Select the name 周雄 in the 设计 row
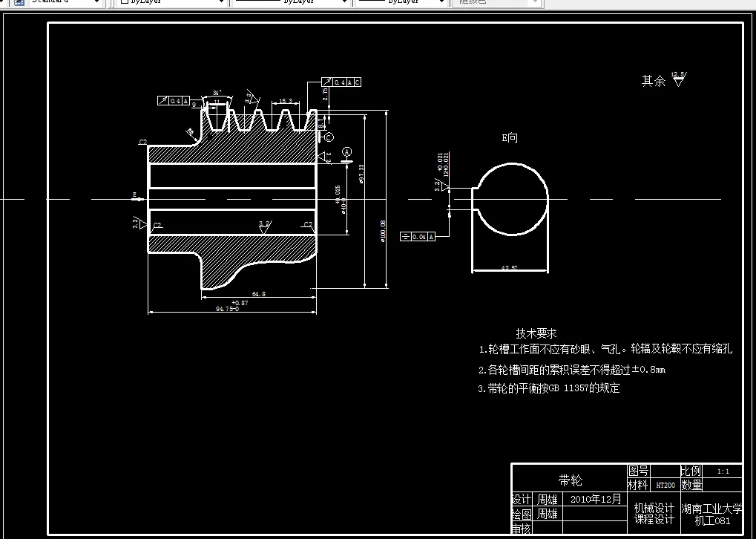Image resolution: width=756 pixels, height=539 pixels. pyautogui.click(x=548, y=500)
